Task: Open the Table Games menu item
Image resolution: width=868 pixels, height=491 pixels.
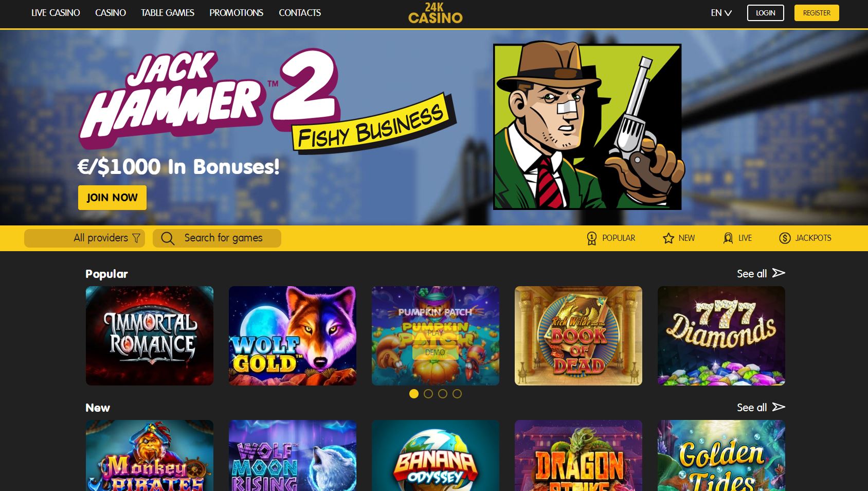Action: [x=168, y=13]
